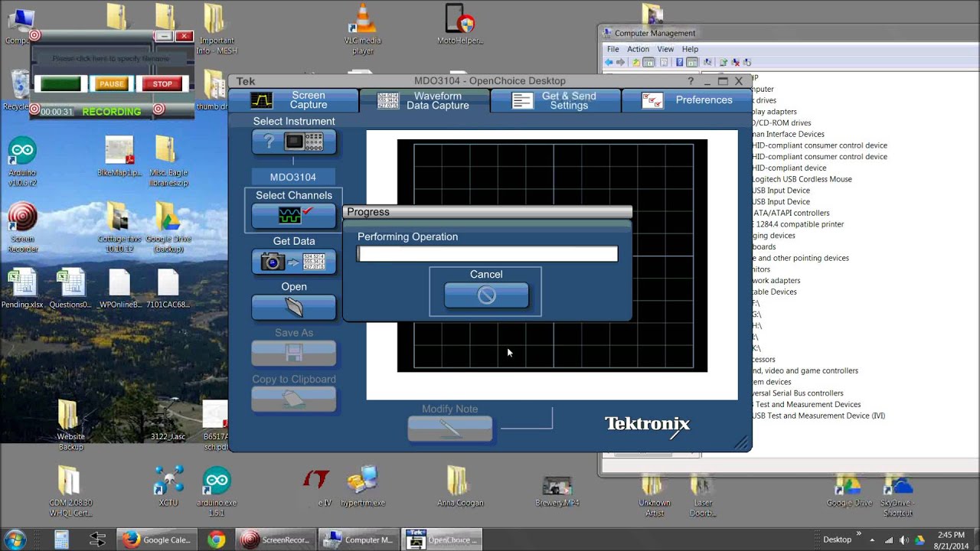
Task: Click Pending.xlsx desktop file
Action: coord(22,289)
